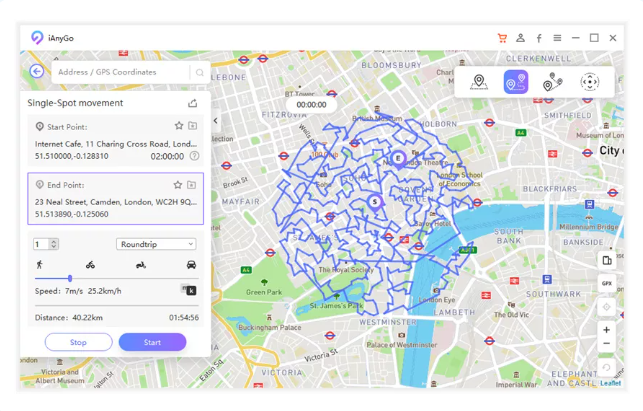Image resolution: width=643 pixels, height=411 pixels.
Task: Choose the bicycle speed mode
Action: 90,265
